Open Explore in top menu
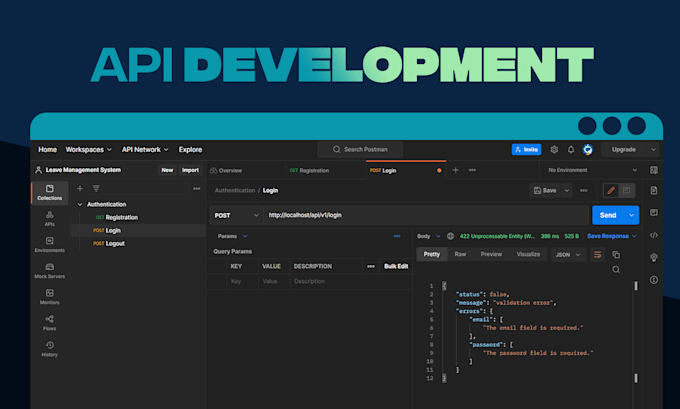This screenshot has width=680, height=409. click(190, 150)
